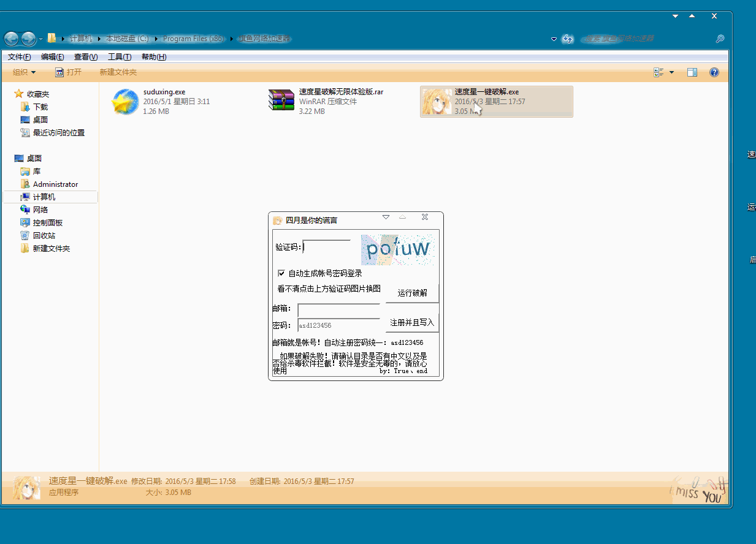Click the details pane file thumbnail icon

click(x=26, y=487)
